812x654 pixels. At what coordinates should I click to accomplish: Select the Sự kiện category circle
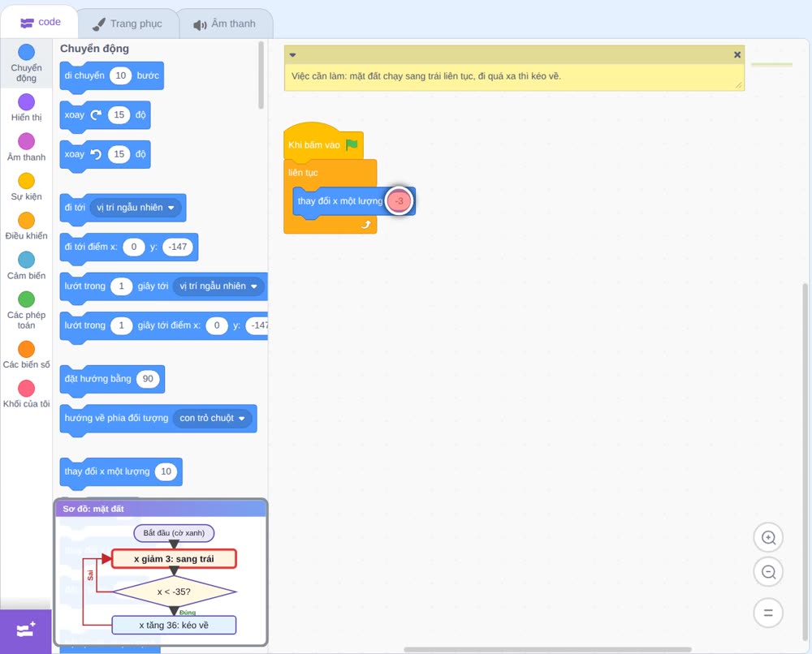(x=27, y=181)
